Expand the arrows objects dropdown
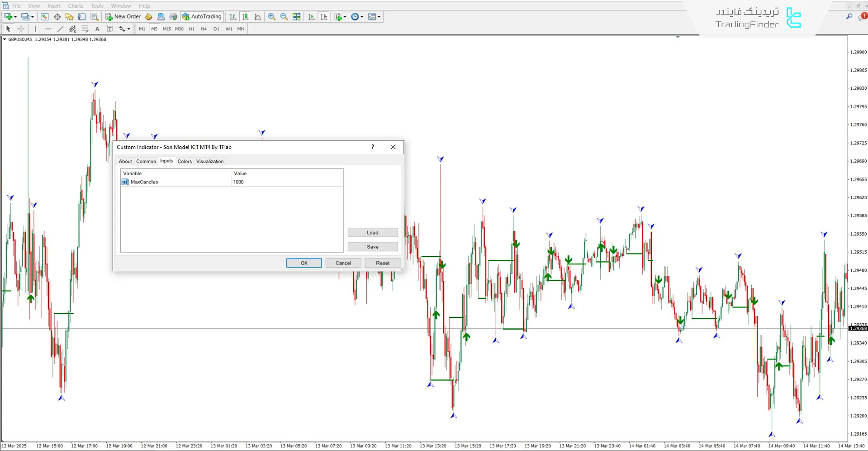868x451 pixels. (x=129, y=29)
